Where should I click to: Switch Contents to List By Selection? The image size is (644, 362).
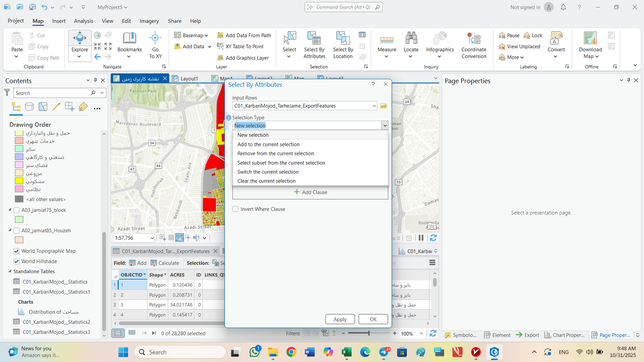click(x=43, y=107)
